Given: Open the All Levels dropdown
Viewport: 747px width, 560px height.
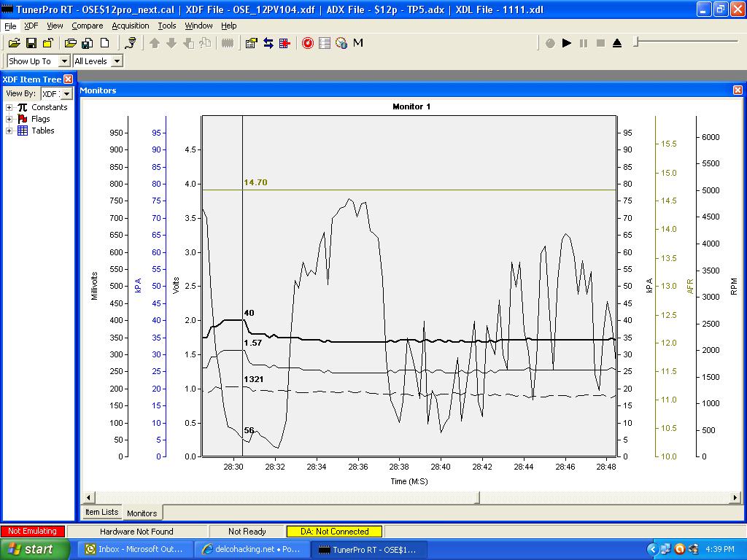Looking at the screenshot, I should [x=117, y=61].
